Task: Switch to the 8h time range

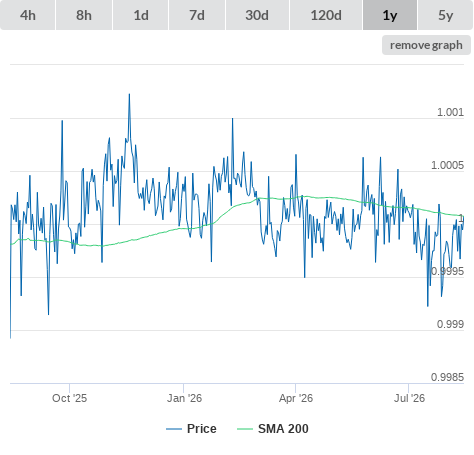Action: tap(84, 15)
